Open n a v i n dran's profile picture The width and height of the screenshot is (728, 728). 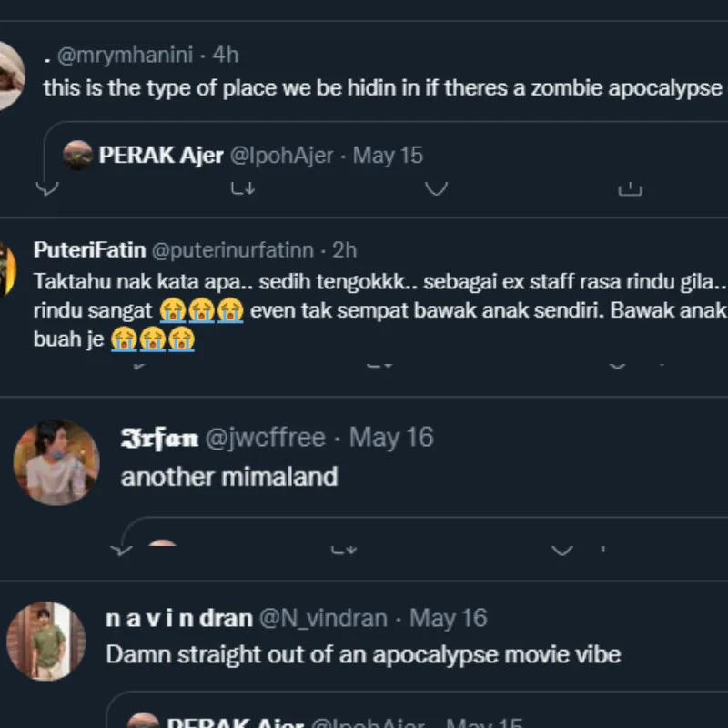tap(45, 641)
